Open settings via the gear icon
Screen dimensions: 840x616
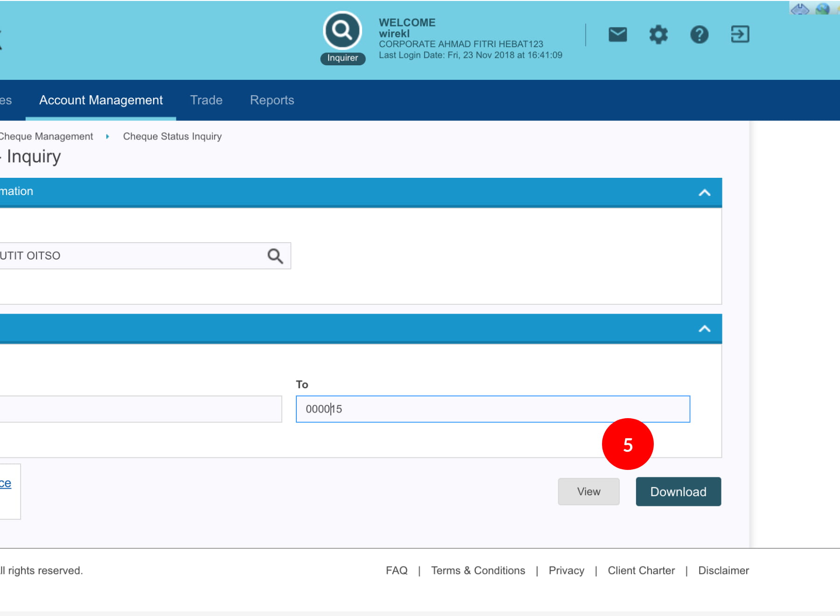[x=658, y=35]
